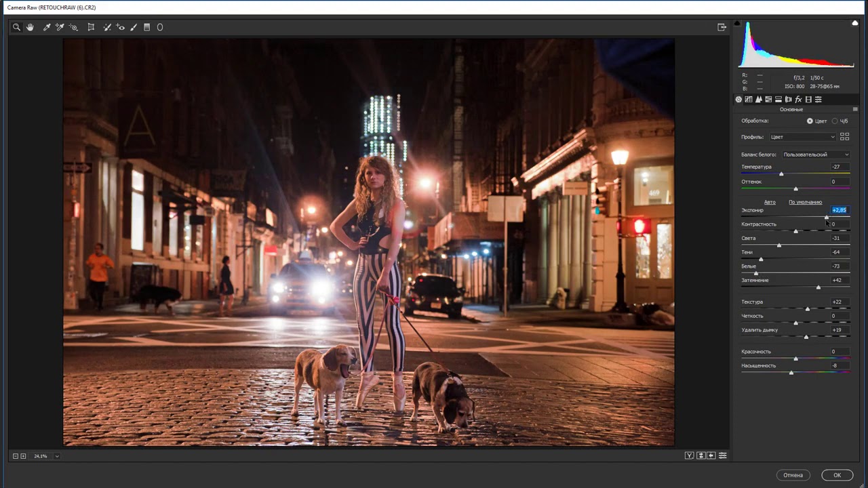Click the Авто link
The width and height of the screenshot is (868, 488).
770,202
